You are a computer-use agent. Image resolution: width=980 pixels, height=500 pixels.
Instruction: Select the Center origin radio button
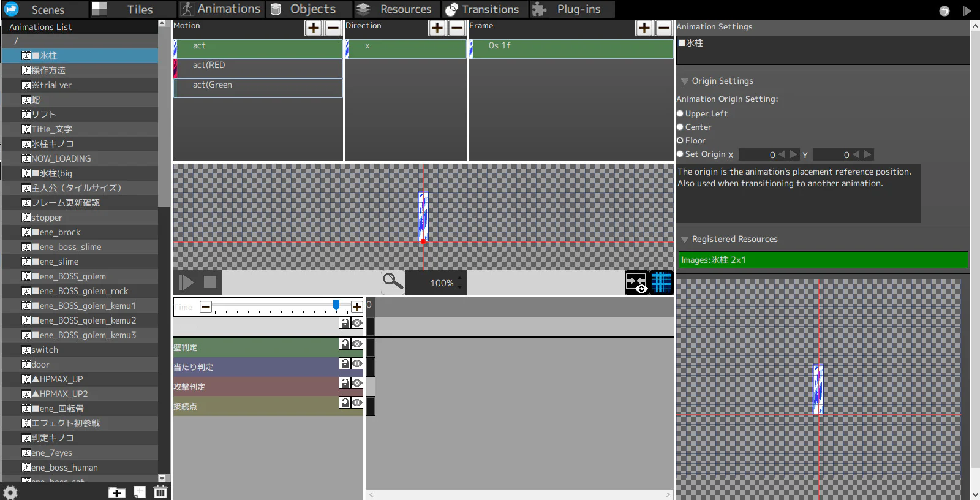680,127
